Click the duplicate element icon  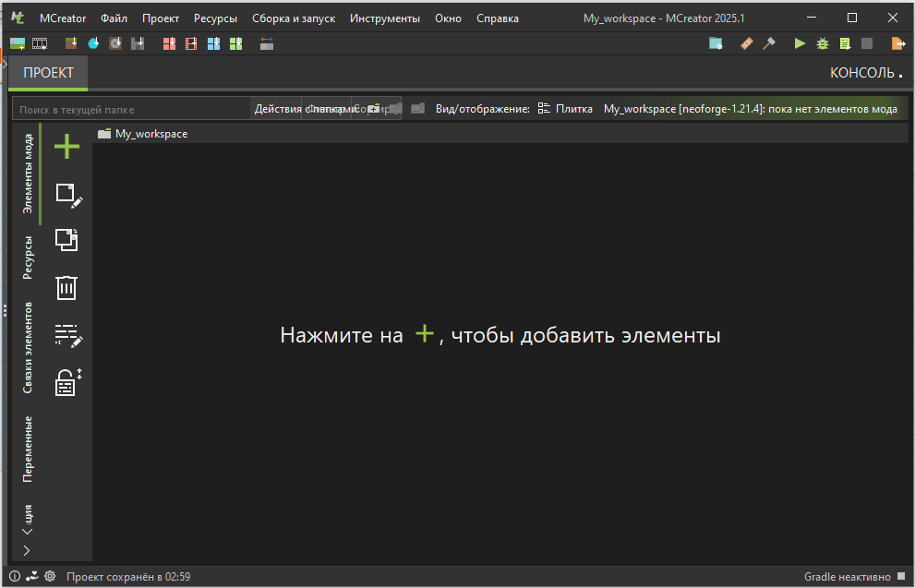66,240
